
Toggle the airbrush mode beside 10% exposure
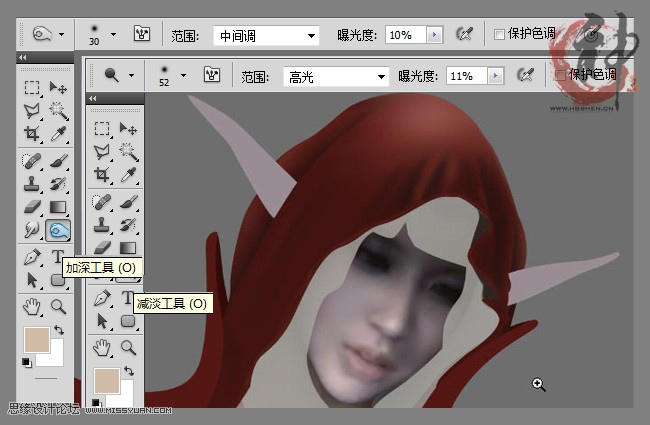tap(464, 34)
